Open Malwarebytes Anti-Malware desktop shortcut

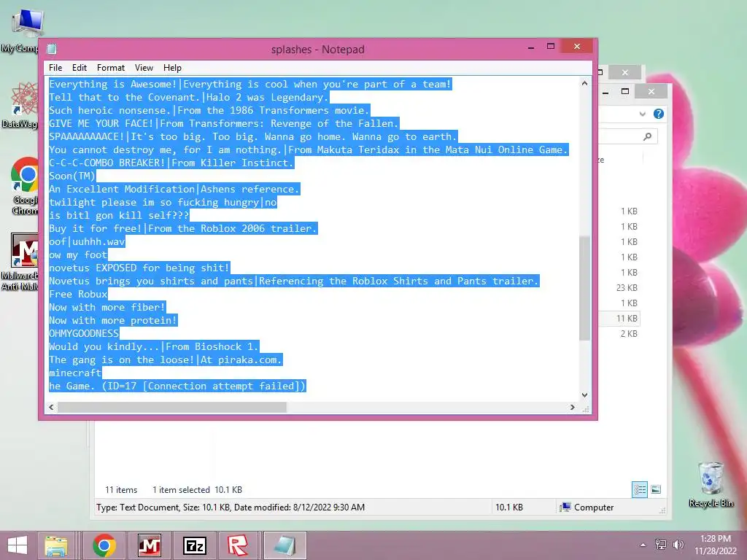[20, 262]
